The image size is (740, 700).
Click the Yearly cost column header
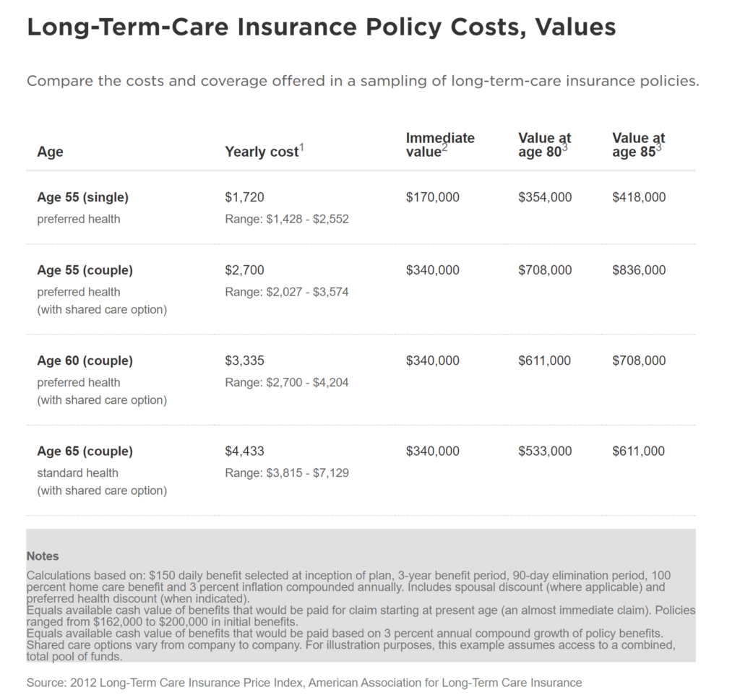click(x=264, y=152)
